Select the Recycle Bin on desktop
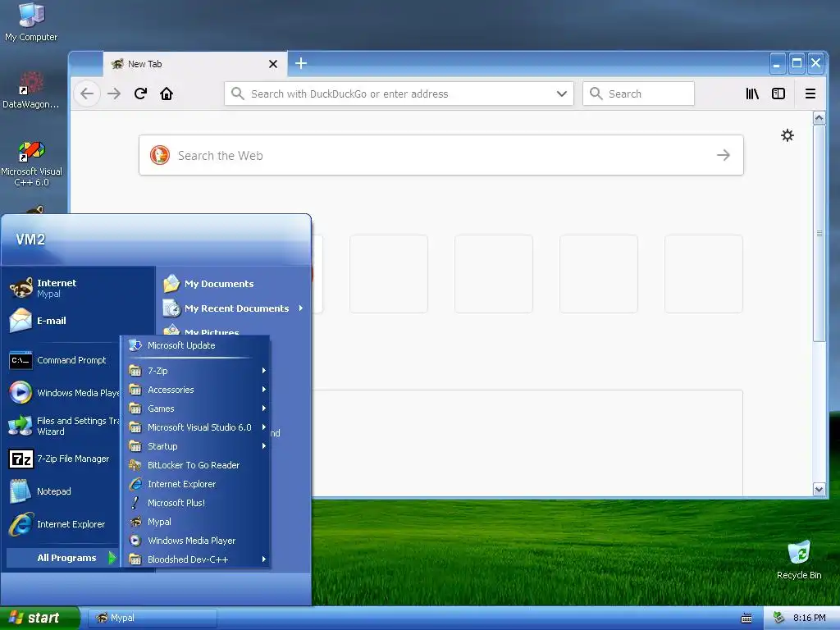This screenshot has height=630, width=840. [799, 560]
